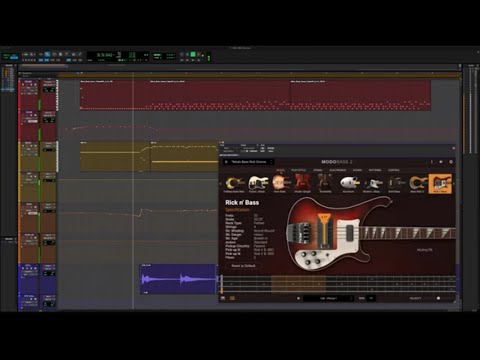
Task: Click the Reset to Default button
Action: click(243, 266)
